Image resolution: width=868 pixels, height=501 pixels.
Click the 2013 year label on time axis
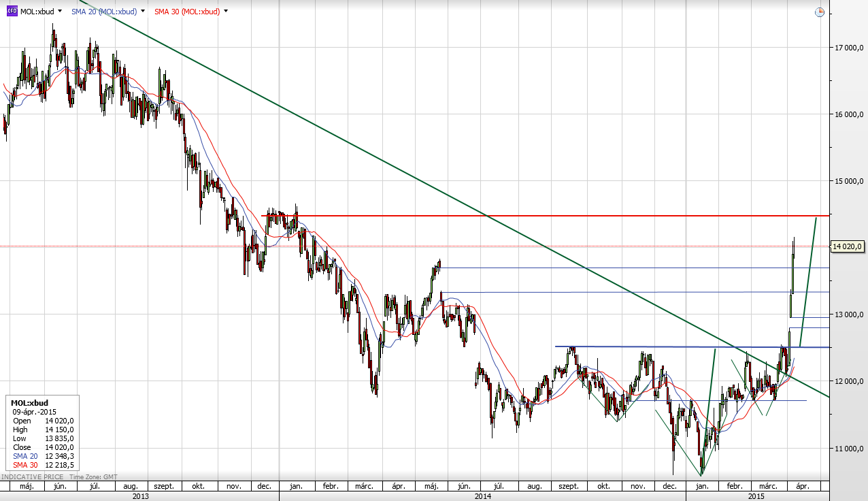pos(140,497)
